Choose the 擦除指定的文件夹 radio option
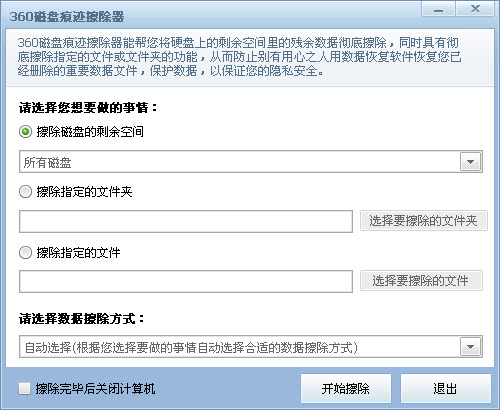Viewport: 500px width, 410px height. 25,192
